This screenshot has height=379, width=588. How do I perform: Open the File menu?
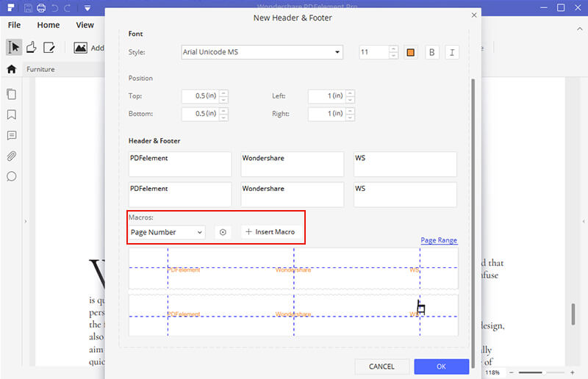pos(14,25)
